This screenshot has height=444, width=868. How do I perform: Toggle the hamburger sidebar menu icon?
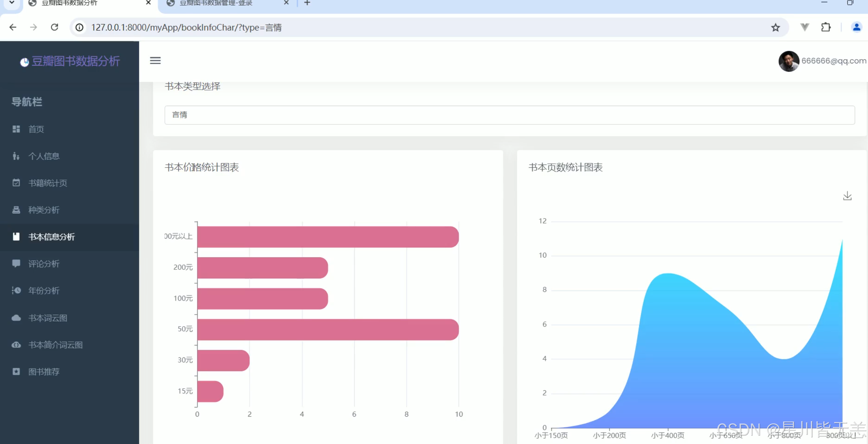tap(155, 61)
